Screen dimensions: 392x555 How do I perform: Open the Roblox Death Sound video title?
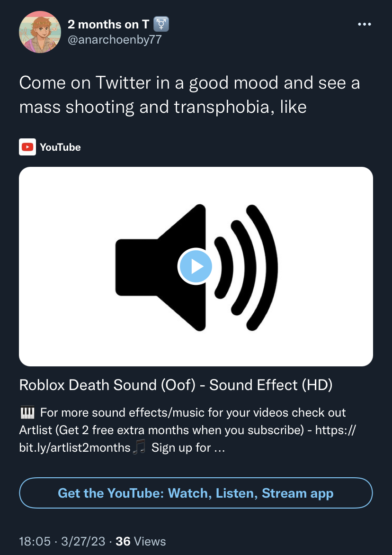coord(176,385)
